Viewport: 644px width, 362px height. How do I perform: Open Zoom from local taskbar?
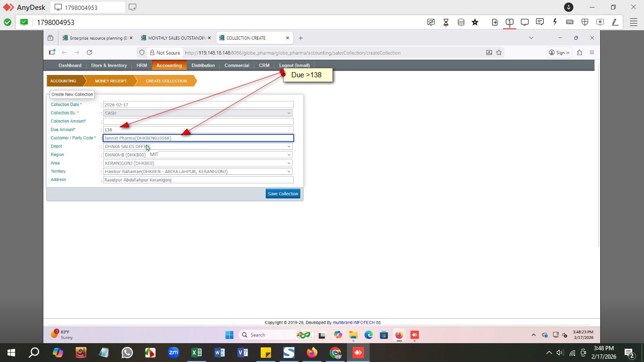(173, 353)
